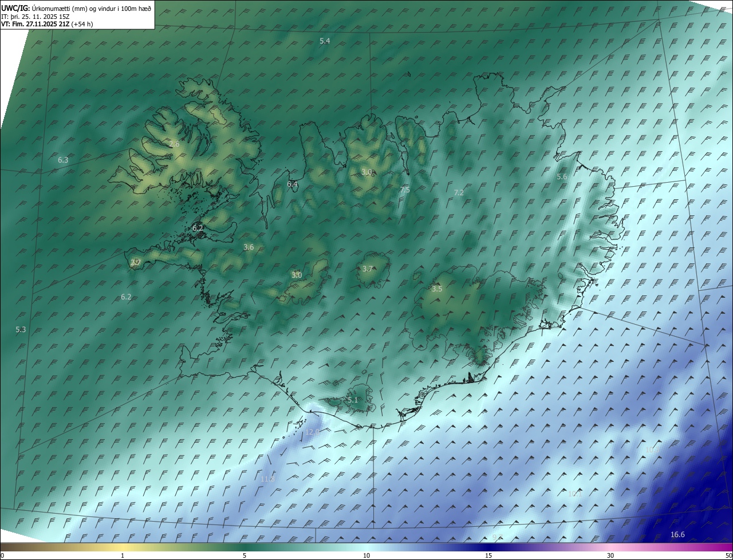Pick the dark navy colour above the 15 tick

pos(488,547)
